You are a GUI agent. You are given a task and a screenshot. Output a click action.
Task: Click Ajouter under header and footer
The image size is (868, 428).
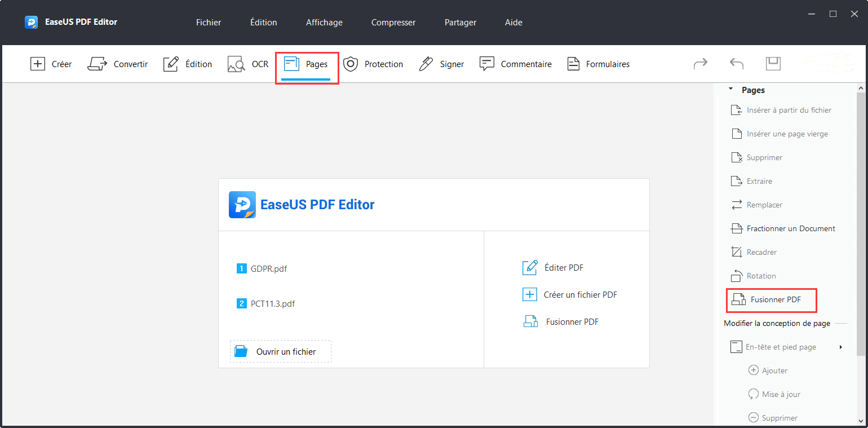pos(768,370)
